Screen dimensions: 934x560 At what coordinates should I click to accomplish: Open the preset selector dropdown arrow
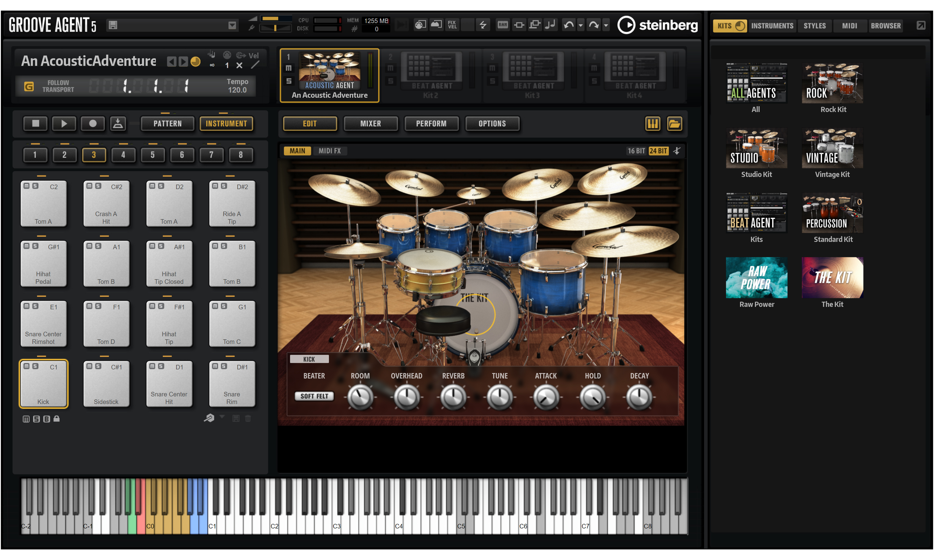click(x=232, y=25)
